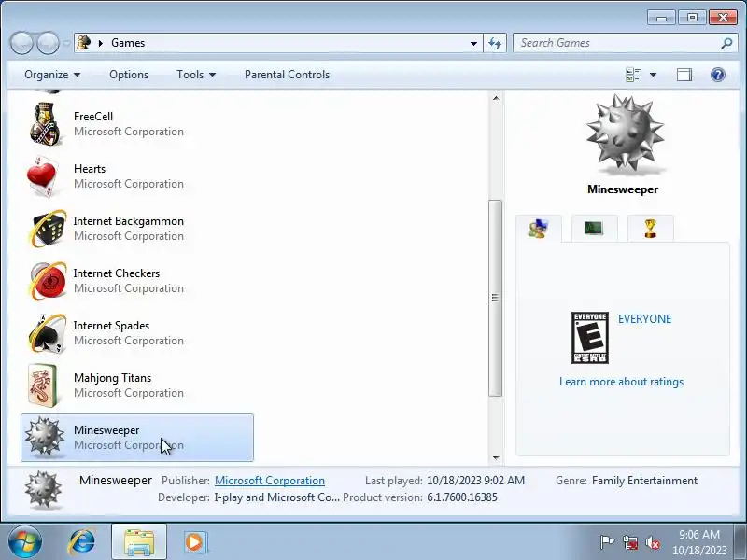Open Learn more about ratings link
This screenshot has height=560, width=747.
[621, 382]
